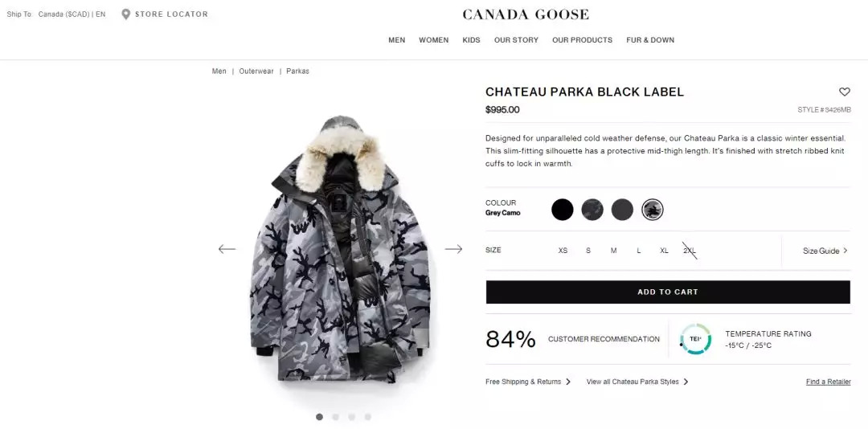Image resolution: width=868 pixels, height=429 pixels.
Task: Open the Find a Retailer link
Action: point(828,382)
